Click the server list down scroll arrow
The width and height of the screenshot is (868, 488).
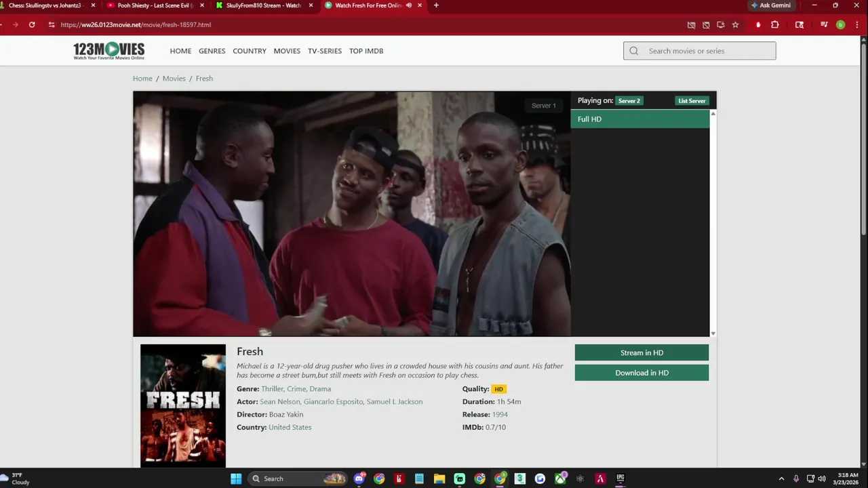(713, 333)
